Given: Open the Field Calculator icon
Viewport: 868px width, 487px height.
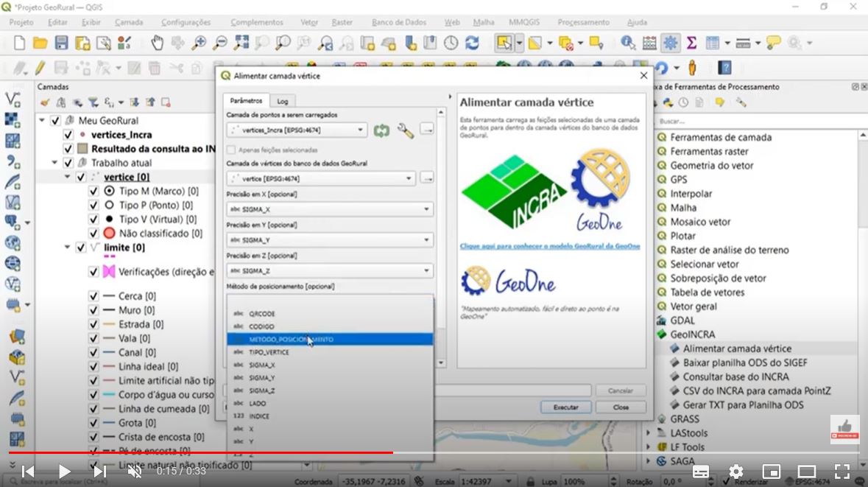Looking at the screenshot, I should point(649,43).
